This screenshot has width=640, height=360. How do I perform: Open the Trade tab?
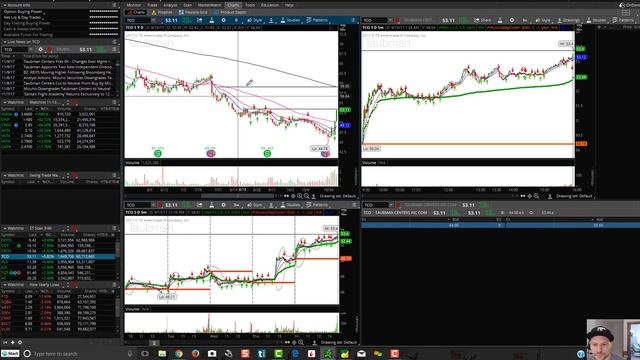[x=152, y=5]
